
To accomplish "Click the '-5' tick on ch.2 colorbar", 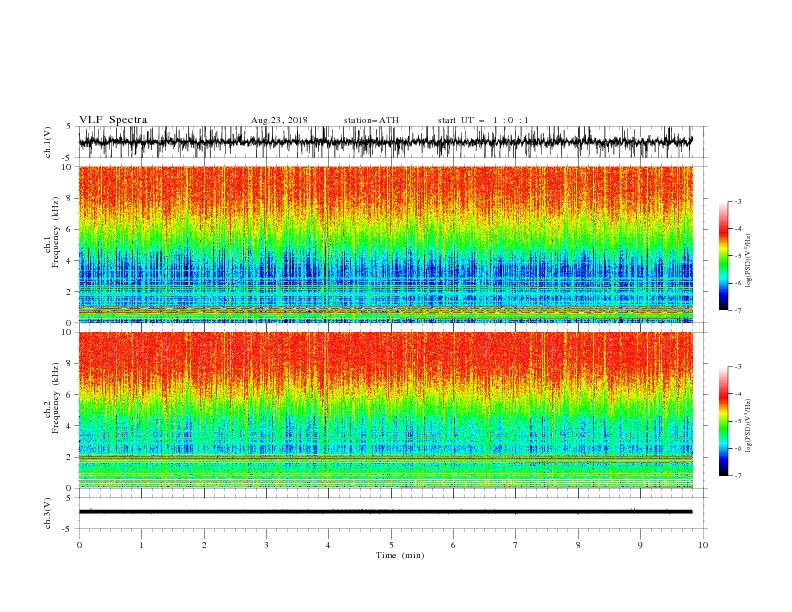I will point(737,421).
